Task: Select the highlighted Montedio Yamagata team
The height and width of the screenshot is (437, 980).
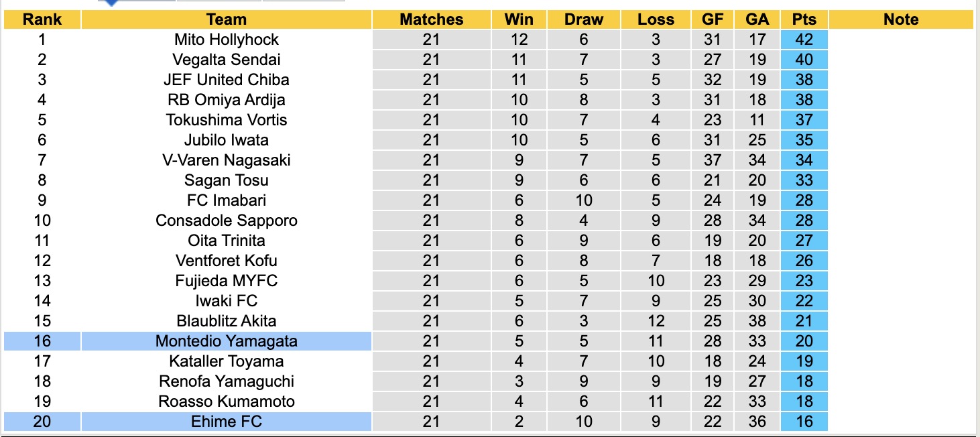Action: (x=227, y=341)
